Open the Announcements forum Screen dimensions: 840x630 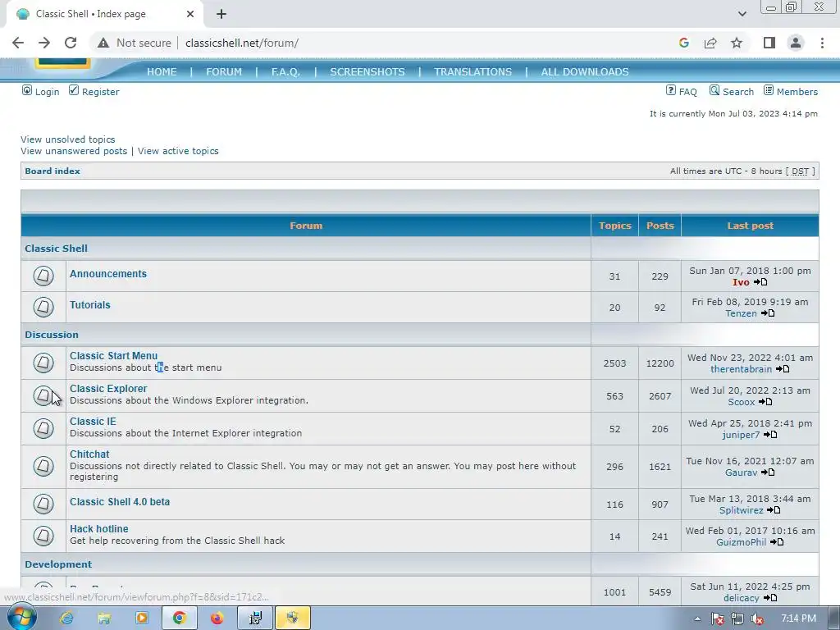click(108, 274)
